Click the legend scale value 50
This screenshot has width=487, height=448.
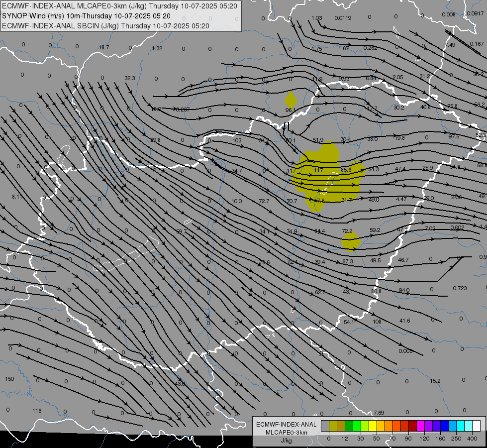point(376,439)
